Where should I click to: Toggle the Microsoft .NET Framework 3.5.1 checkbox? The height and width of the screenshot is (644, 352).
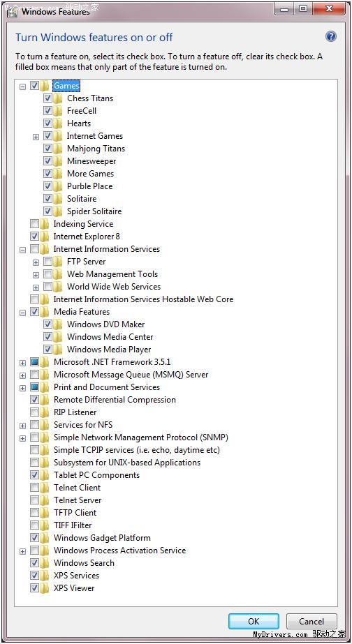(34, 362)
